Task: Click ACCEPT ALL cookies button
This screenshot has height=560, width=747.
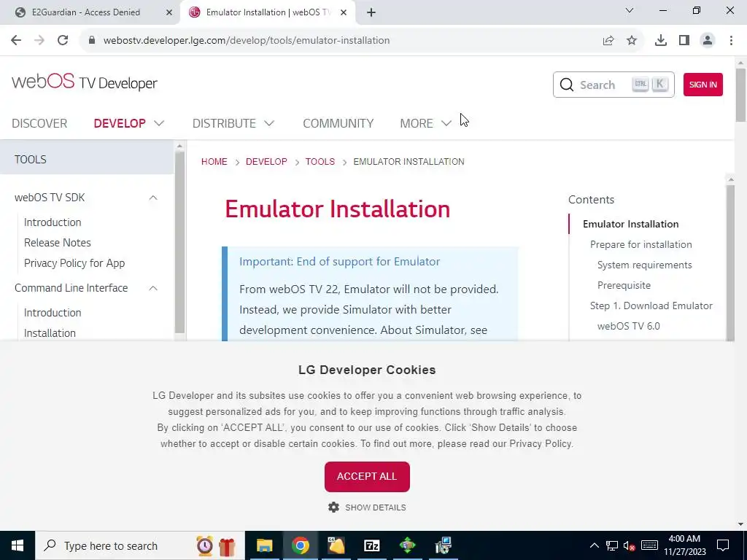Action: [367, 477]
